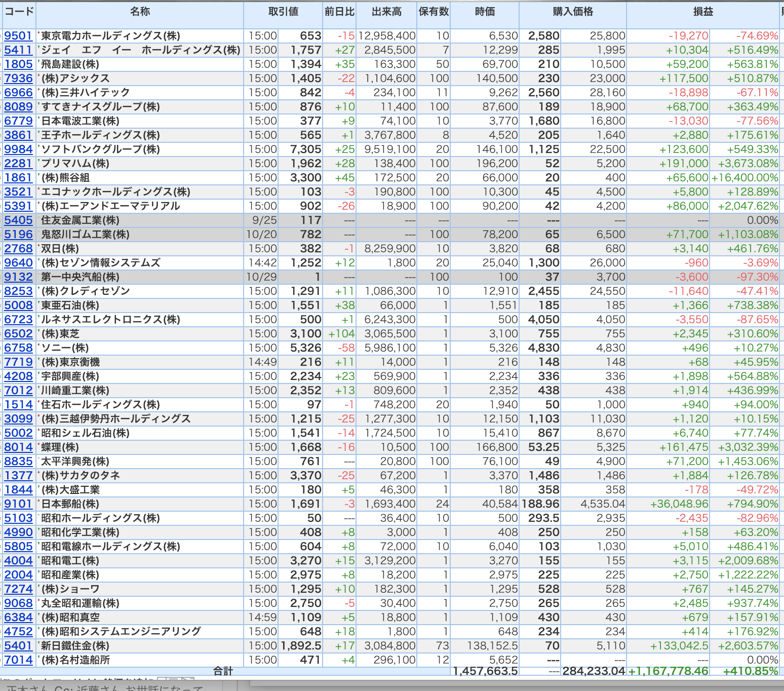Select the name 飛島建設(株)
Image resolution: width=784 pixels, height=691 pixels.
click(70, 64)
